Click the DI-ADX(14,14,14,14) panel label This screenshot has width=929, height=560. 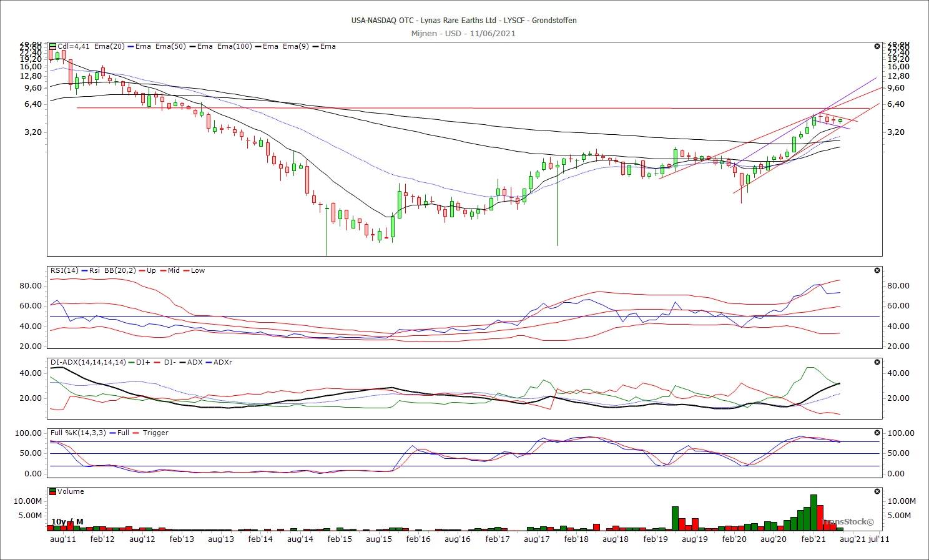point(88,362)
